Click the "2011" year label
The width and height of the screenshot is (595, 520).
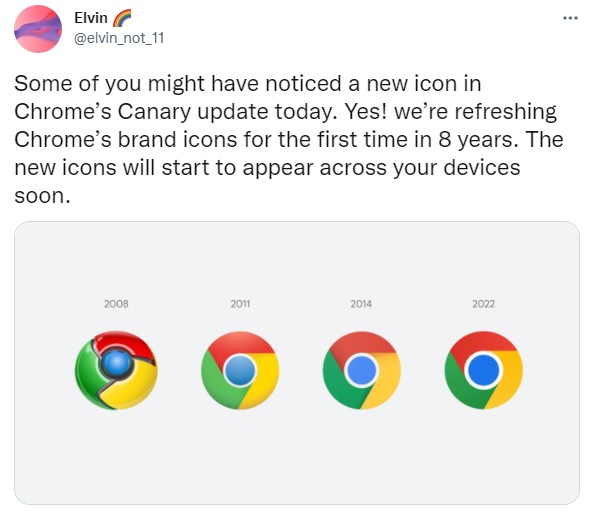[240, 304]
